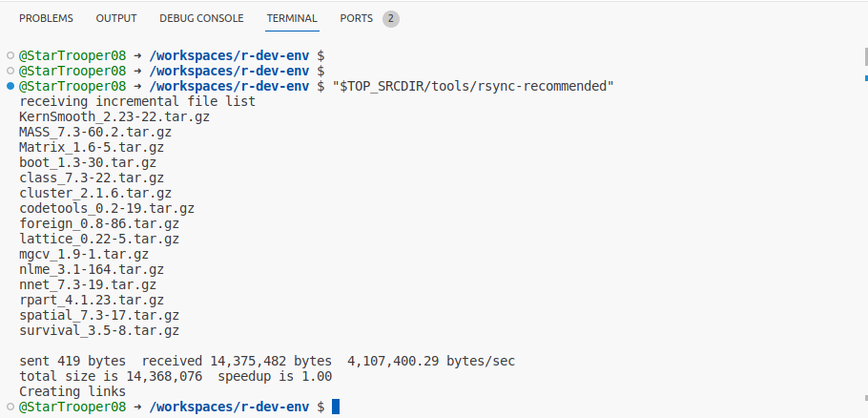
Task: Click the rsync-recommended command text
Action: [473, 87]
